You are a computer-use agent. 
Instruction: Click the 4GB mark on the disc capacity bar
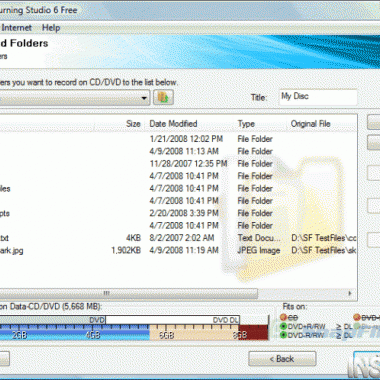click(x=93, y=335)
